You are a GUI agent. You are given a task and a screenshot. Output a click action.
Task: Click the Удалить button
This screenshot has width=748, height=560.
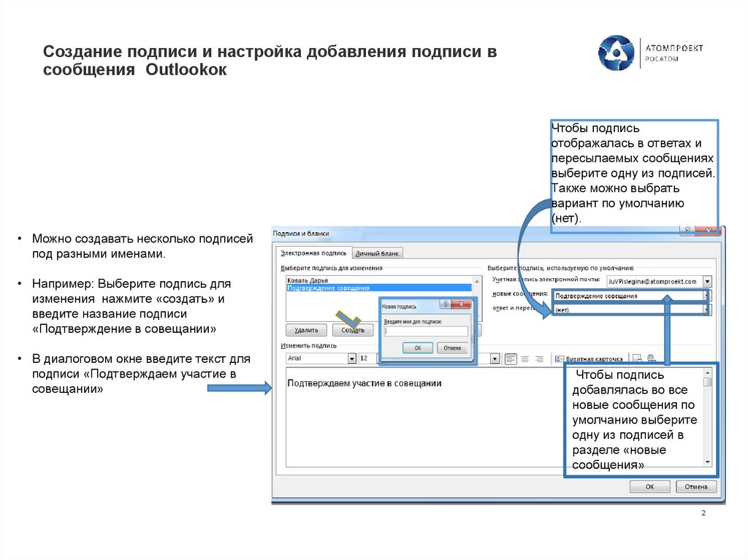[x=306, y=329]
